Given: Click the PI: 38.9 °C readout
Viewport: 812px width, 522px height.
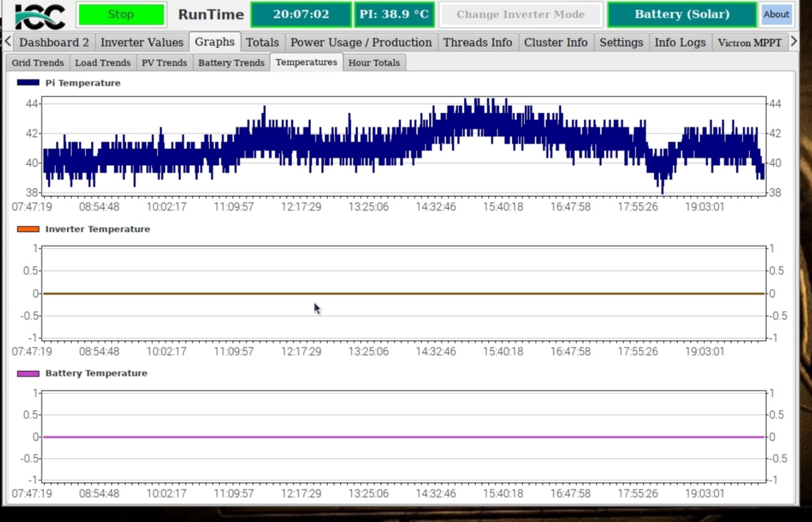Looking at the screenshot, I should (x=394, y=15).
